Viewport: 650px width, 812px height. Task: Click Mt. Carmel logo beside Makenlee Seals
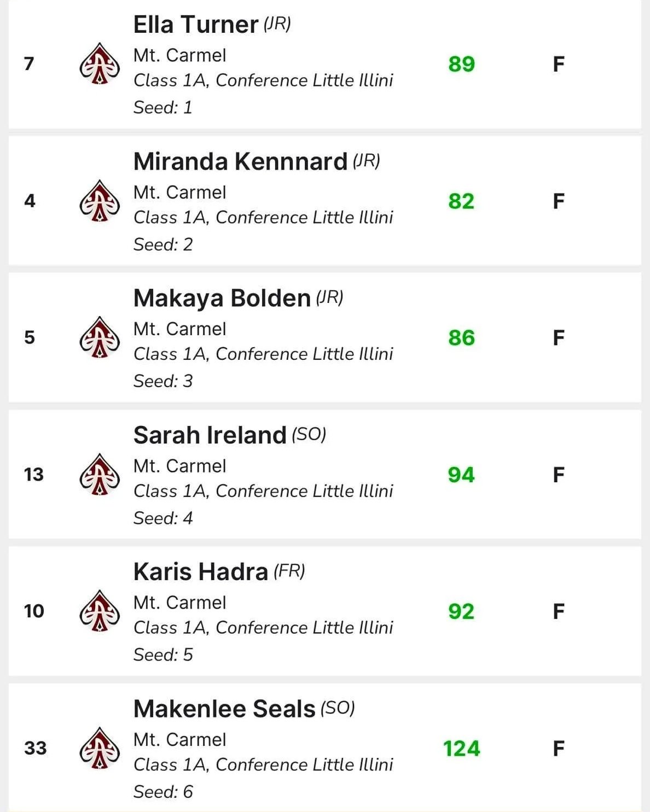pyautogui.click(x=100, y=748)
